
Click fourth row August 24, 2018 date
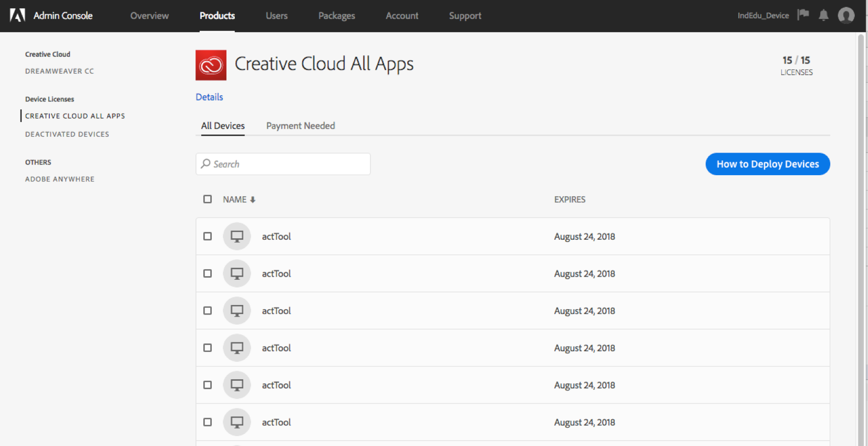tap(584, 348)
